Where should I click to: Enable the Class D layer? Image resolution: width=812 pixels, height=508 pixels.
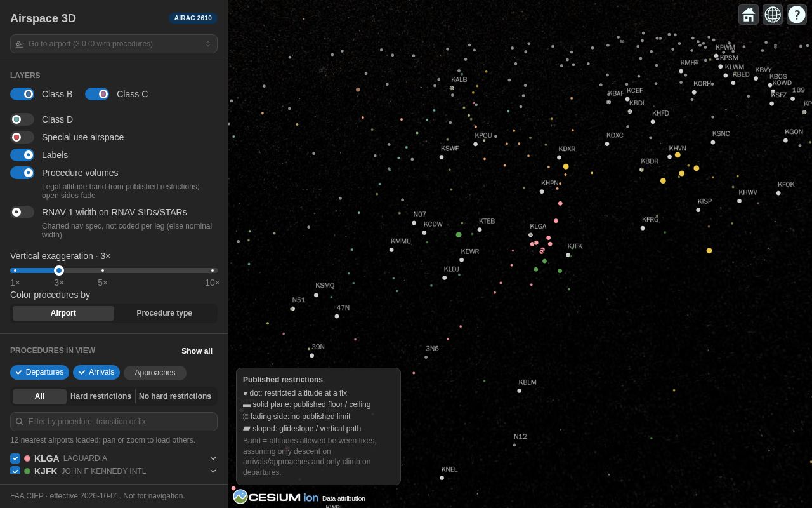coord(22,119)
